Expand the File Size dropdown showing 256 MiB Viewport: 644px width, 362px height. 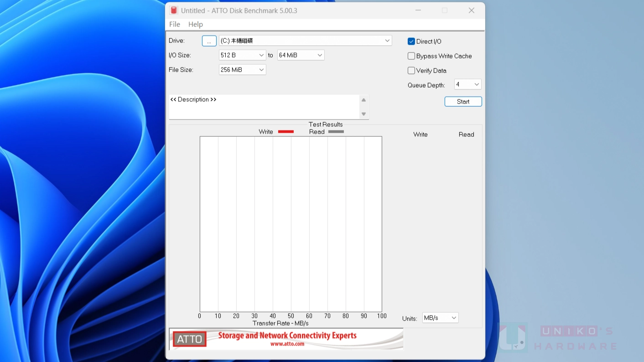[x=242, y=70]
